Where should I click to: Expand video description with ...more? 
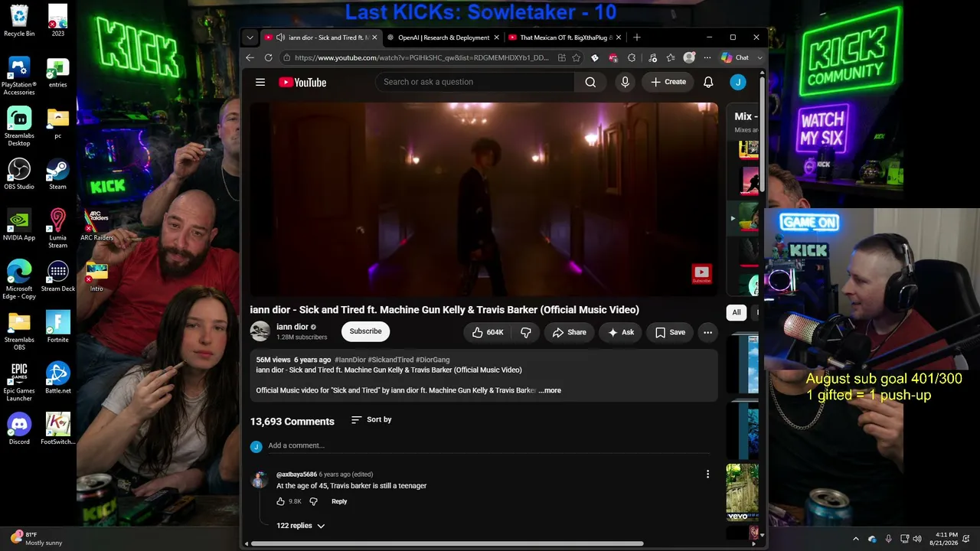tap(550, 390)
